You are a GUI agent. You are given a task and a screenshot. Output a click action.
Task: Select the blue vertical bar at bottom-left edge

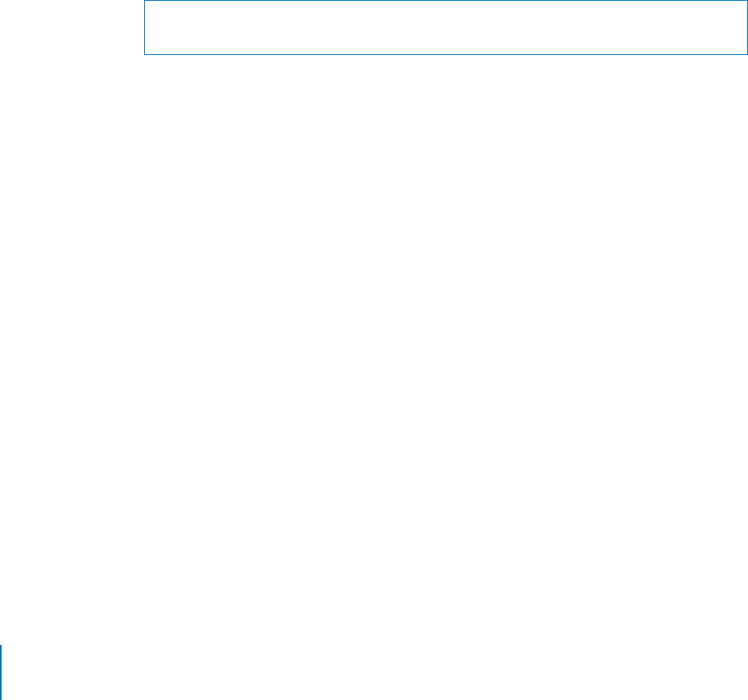[1, 672]
